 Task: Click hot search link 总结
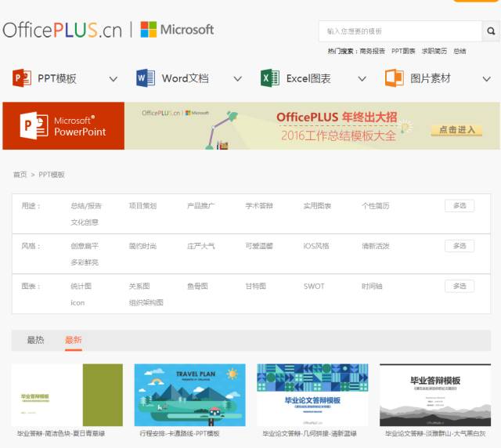coord(460,51)
